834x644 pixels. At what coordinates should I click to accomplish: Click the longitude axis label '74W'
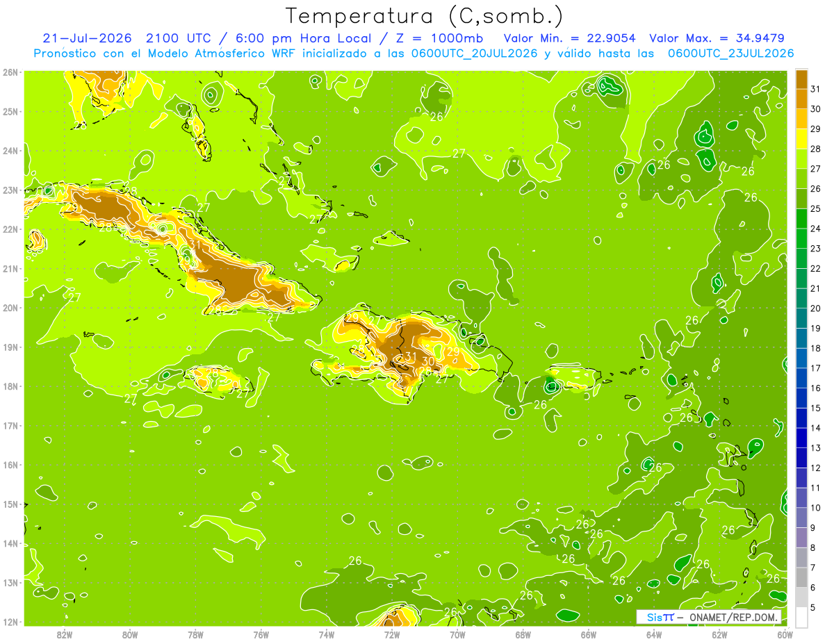[x=327, y=634]
